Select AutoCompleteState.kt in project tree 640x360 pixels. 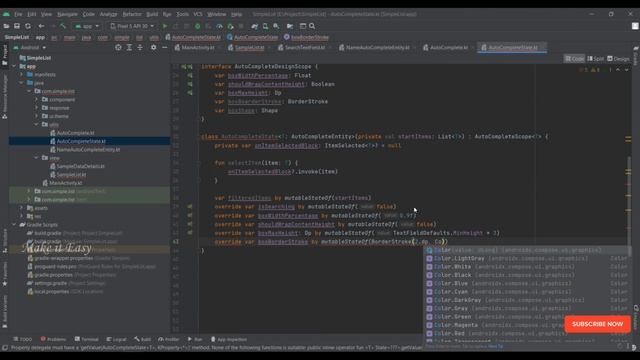(x=81, y=141)
